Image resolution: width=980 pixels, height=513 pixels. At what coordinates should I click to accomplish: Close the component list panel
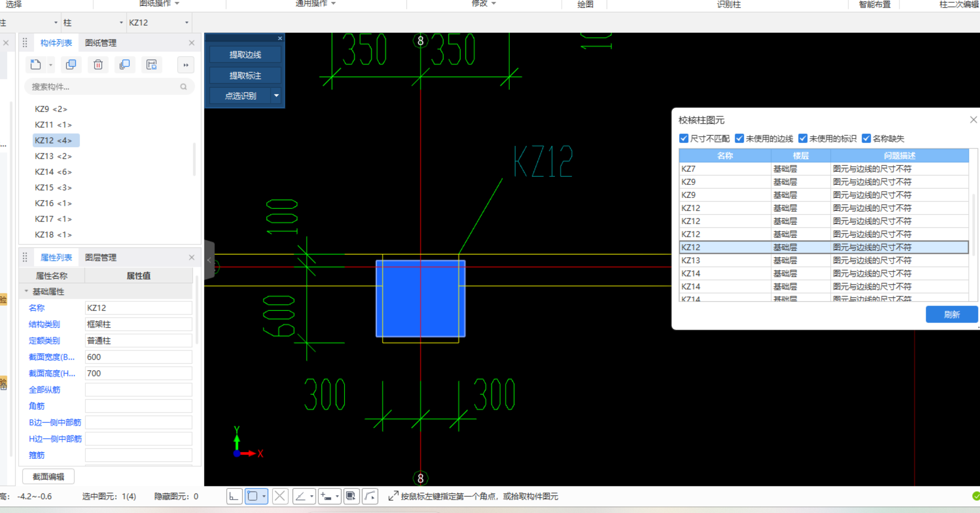(x=191, y=43)
